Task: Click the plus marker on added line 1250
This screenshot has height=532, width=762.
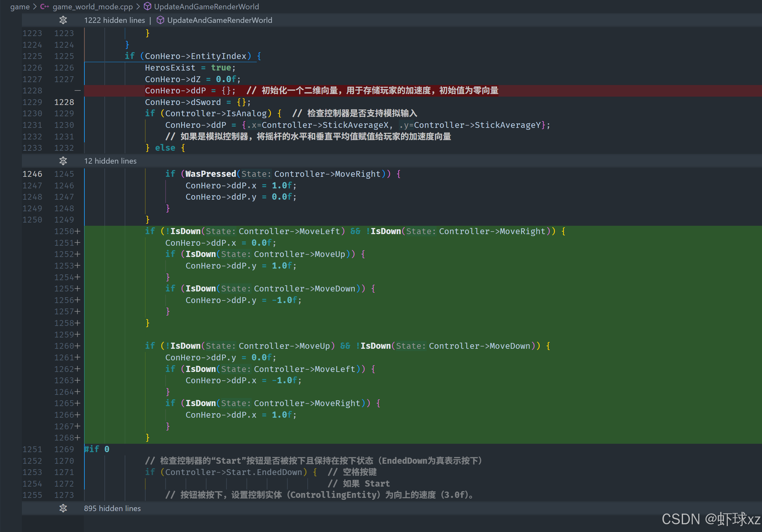Action: (x=77, y=231)
